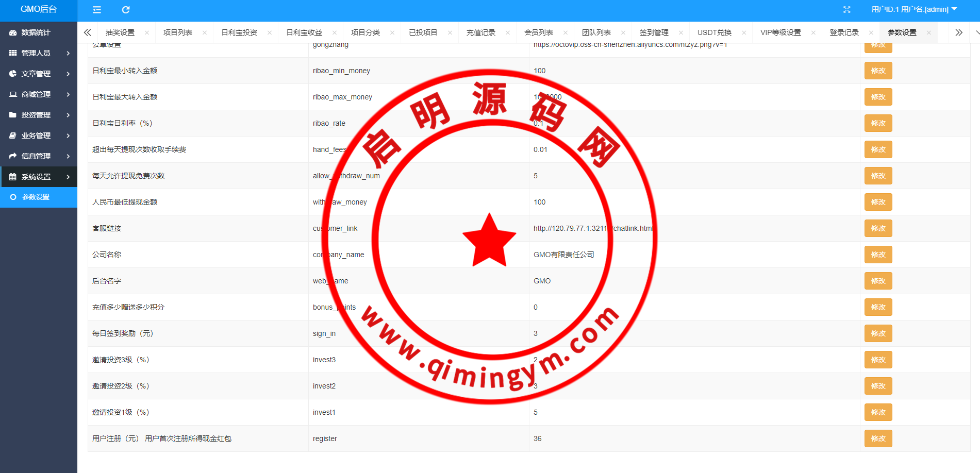
Task: Open the 文章管理 sidebar menu
Action: pos(39,74)
